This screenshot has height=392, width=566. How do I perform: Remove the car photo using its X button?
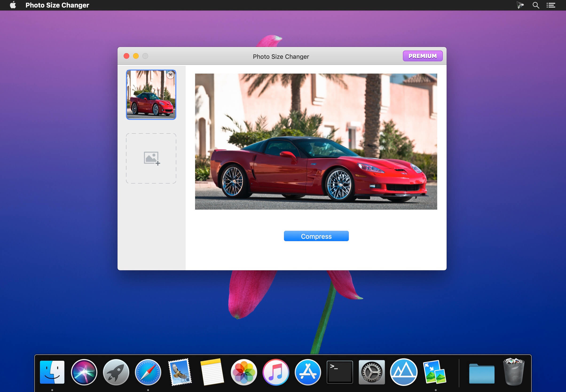[x=171, y=75]
